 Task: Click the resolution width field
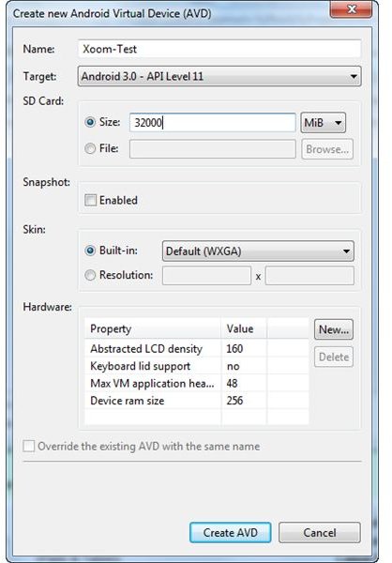(x=206, y=275)
